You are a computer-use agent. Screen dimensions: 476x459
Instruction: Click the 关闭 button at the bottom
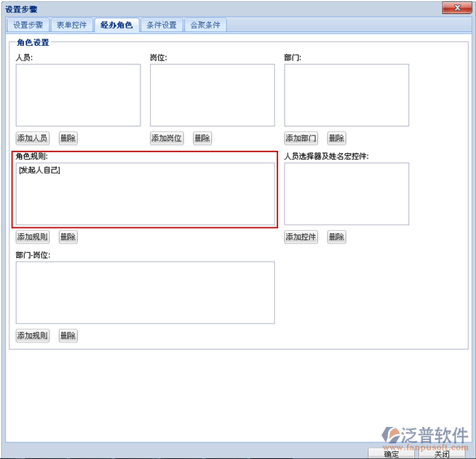click(x=442, y=453)
